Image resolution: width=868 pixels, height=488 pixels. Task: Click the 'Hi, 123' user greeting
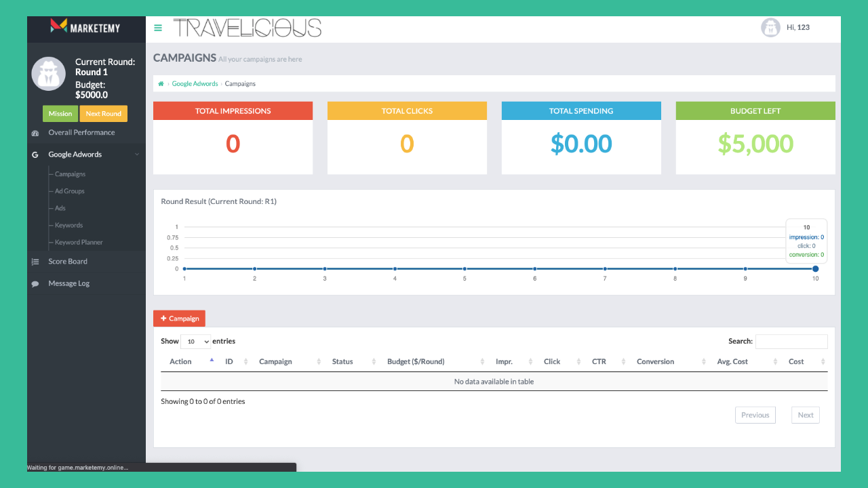(x=798, y=28)
